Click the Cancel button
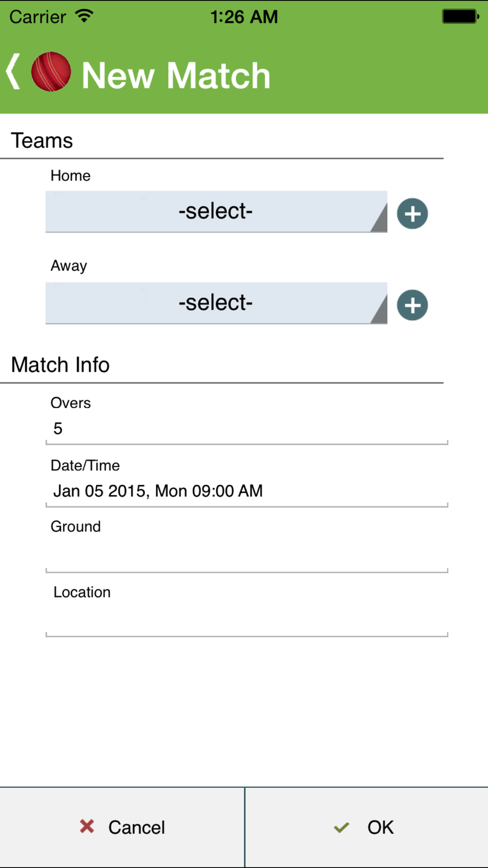 tap(122, 827)
